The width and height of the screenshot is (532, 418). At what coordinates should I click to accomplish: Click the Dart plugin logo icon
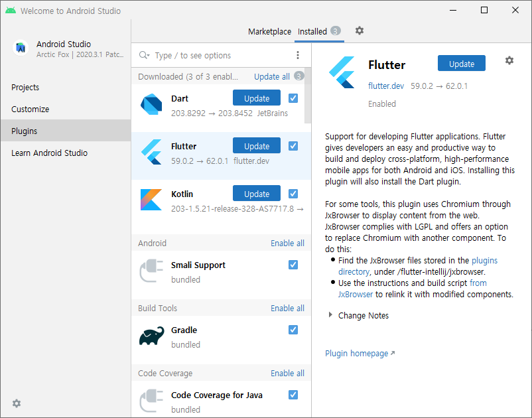click(151, 104)
